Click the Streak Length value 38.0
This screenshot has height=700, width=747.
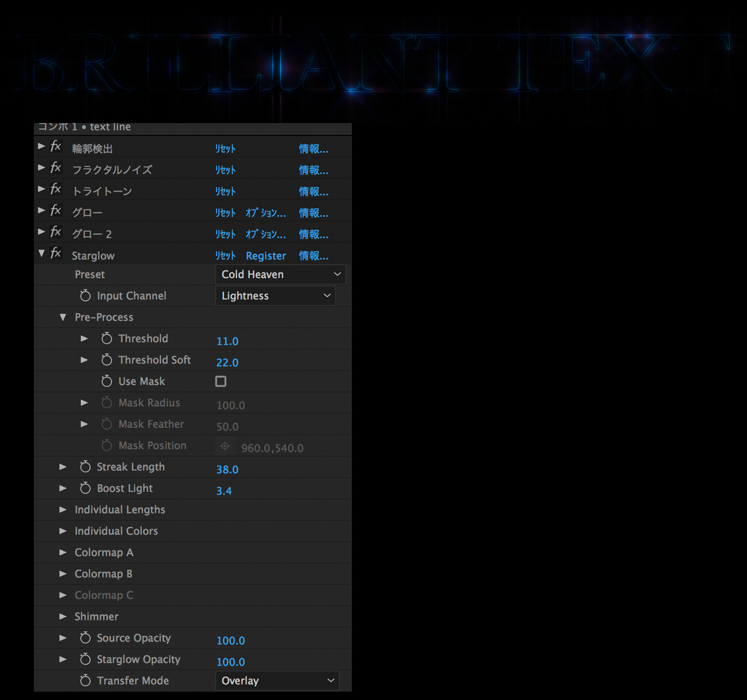(227, 470)
